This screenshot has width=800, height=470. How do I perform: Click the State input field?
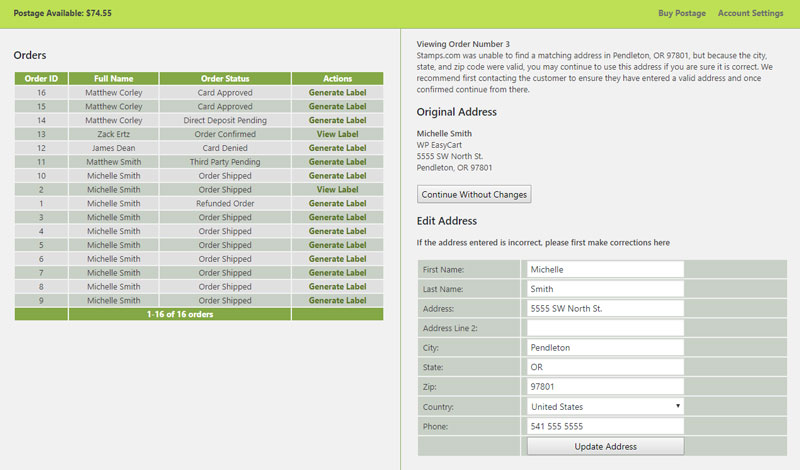point(604,367)
